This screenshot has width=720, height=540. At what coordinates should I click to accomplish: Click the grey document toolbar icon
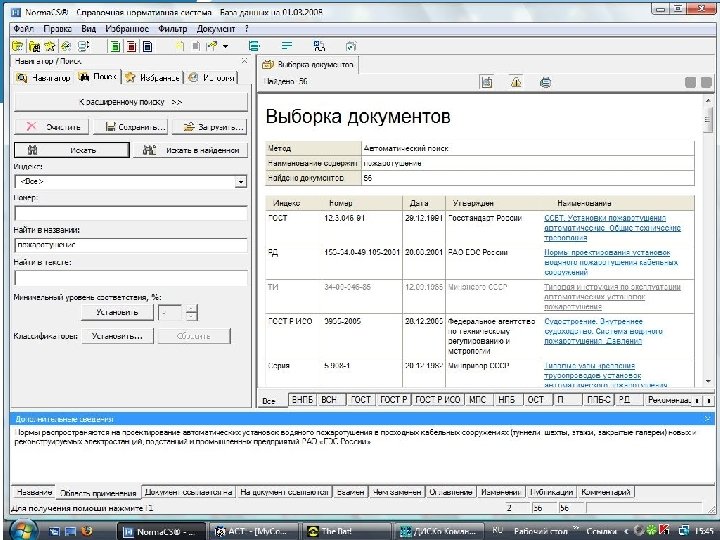pos(196,46)
